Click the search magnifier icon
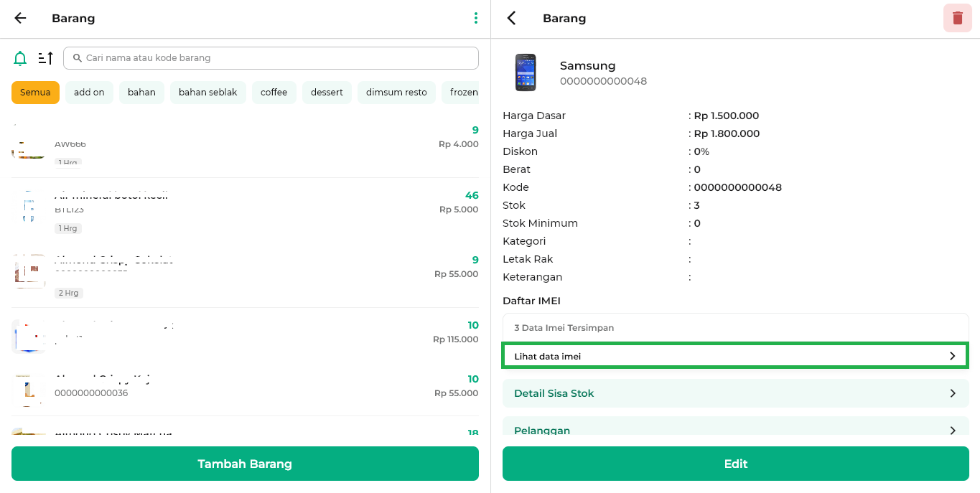This screenshot has width=980, height=493. coord(78,58)
